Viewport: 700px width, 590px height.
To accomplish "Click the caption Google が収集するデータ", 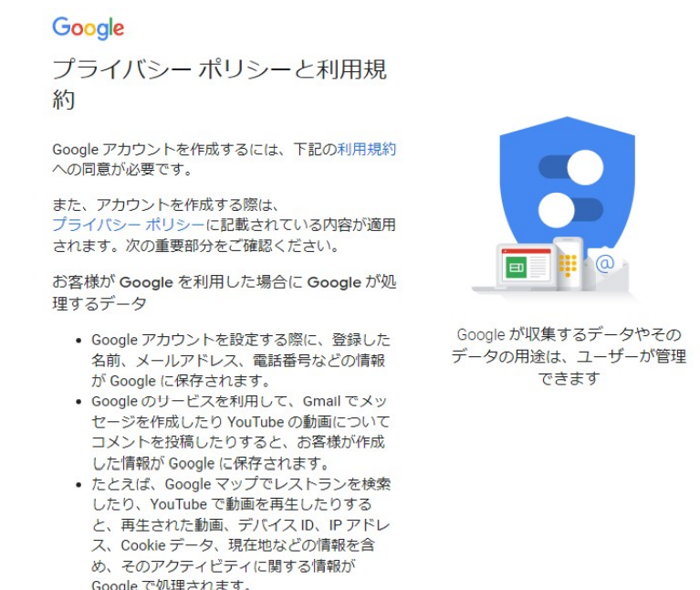I will [x=569, y=356].
